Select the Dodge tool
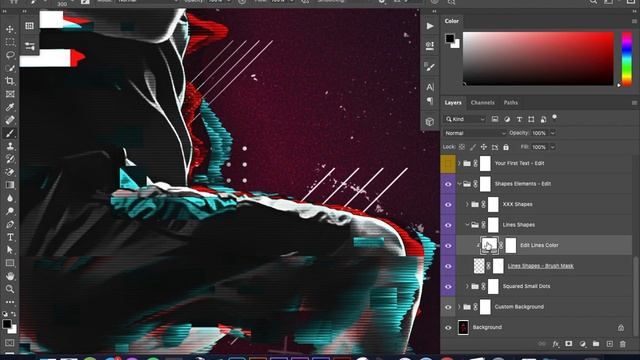Viewport: 640px width, 360px height. click(10, 211)
